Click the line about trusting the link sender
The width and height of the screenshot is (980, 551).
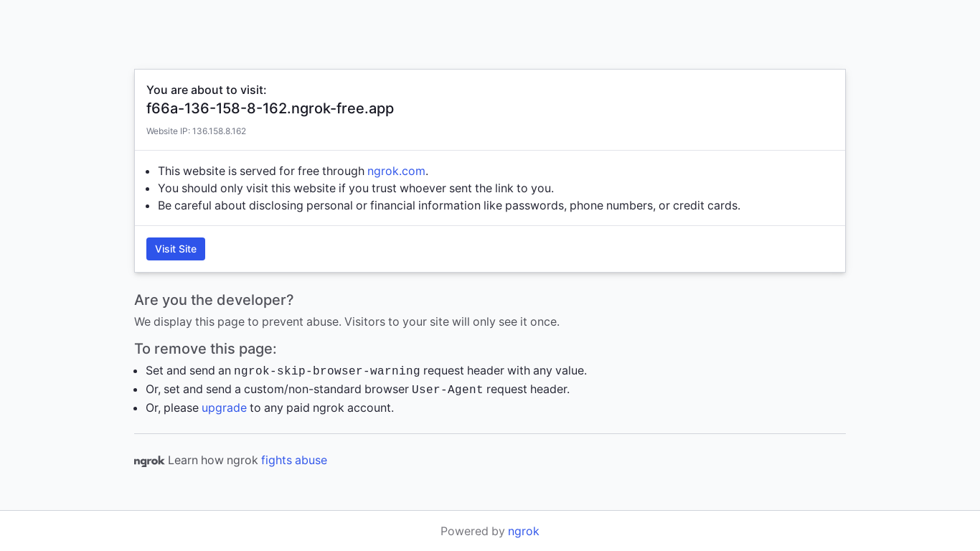(x=356, y=188)
